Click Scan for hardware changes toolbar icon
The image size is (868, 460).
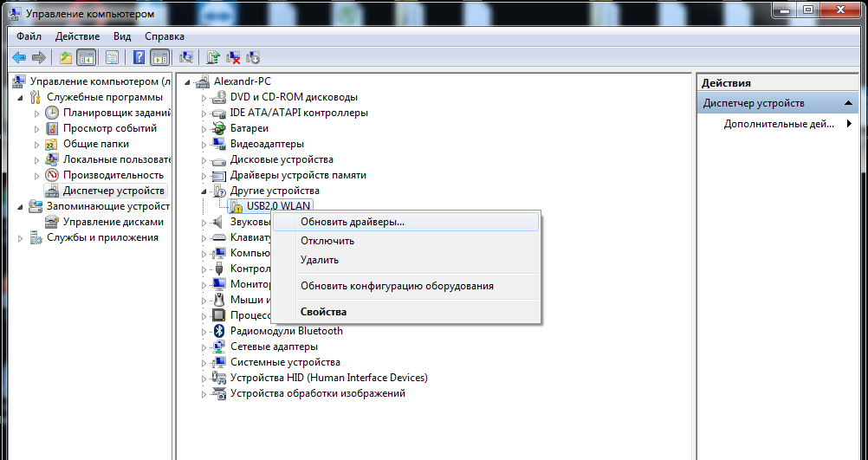point(185,58)
